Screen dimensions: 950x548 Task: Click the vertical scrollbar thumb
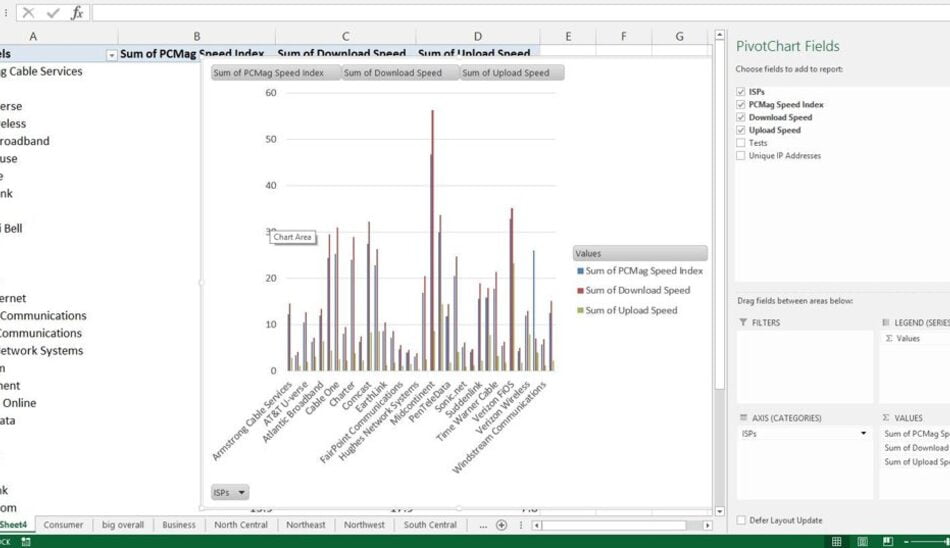[720, 215]
